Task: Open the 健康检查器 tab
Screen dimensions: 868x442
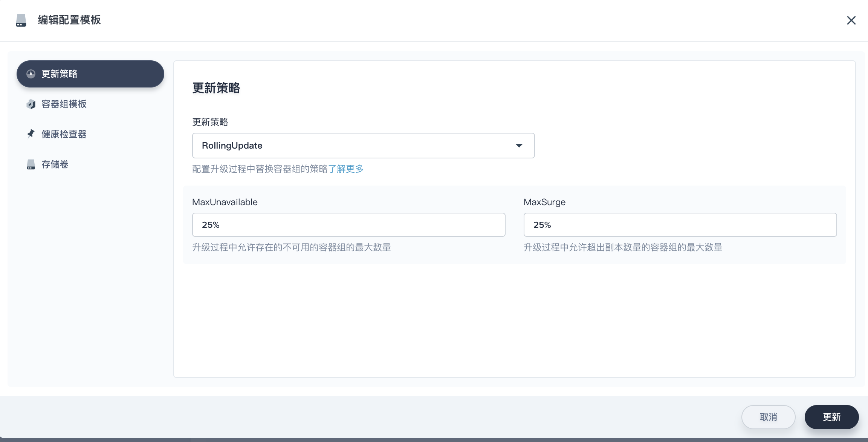Action: (x=90, y=134)
